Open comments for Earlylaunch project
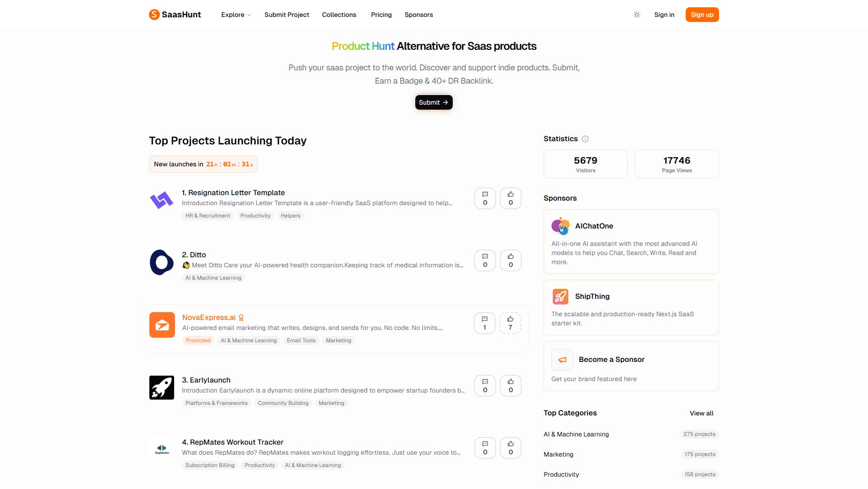The height and width of the screenshot is (489, 868). pos(485,386)
